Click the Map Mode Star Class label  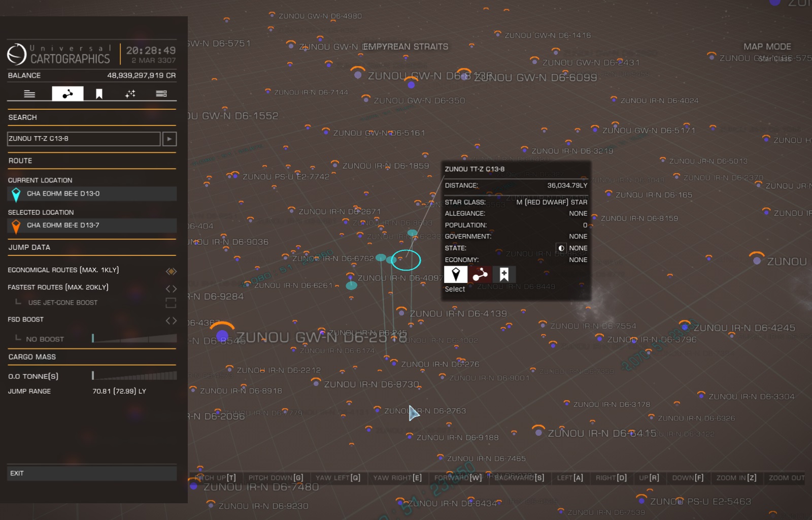tap(775, 59)
